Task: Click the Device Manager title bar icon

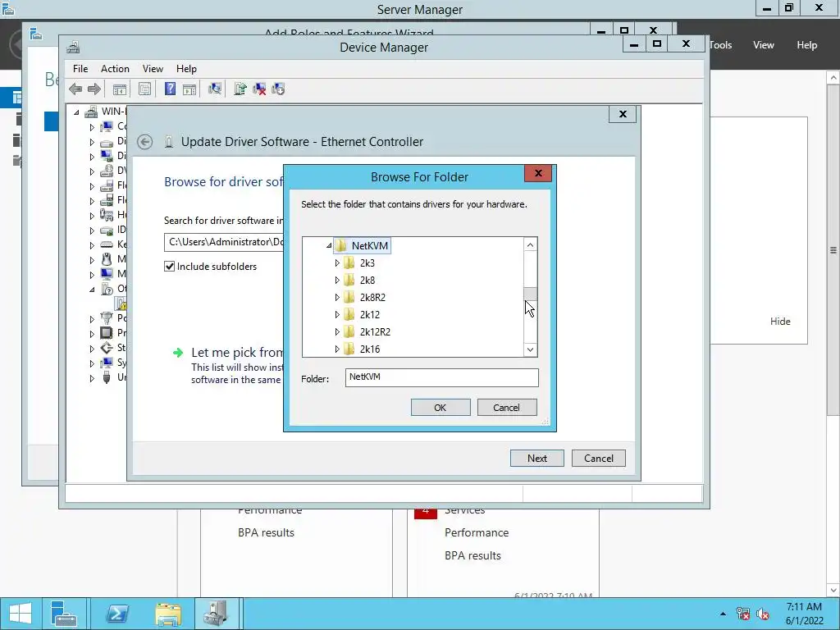Action: coord(73,48)
